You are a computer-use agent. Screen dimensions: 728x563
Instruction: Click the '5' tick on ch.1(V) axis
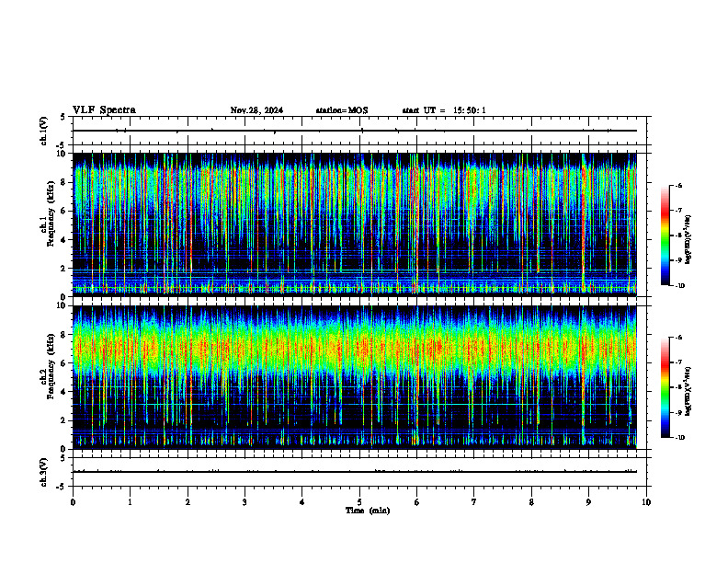click(63, 118)
